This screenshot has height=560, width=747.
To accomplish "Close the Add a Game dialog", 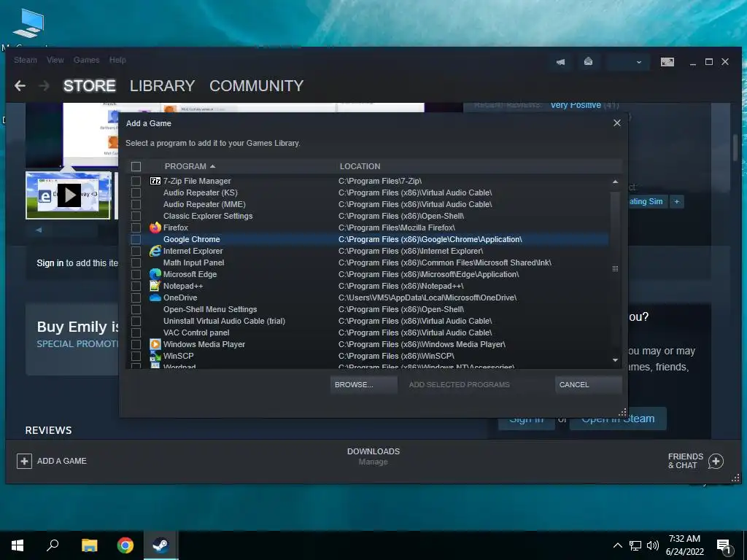I will click(x=617, y=122).
